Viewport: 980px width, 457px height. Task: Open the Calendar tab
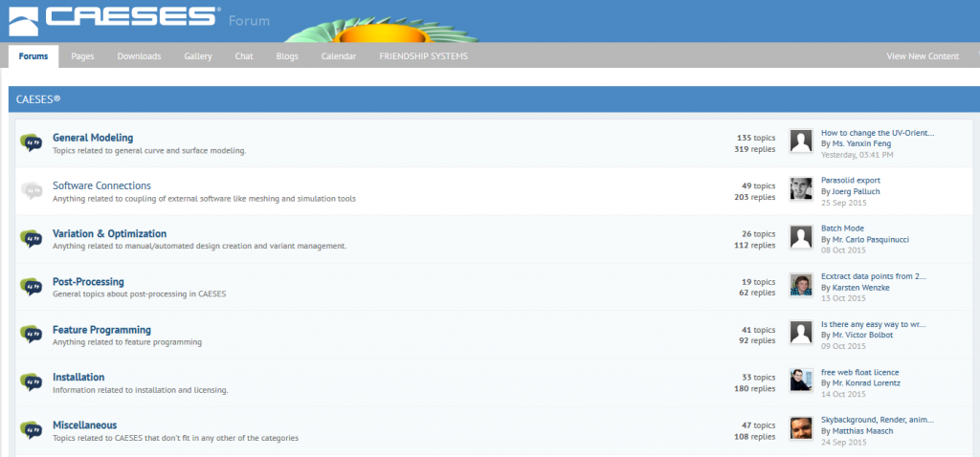pos(339,56)
